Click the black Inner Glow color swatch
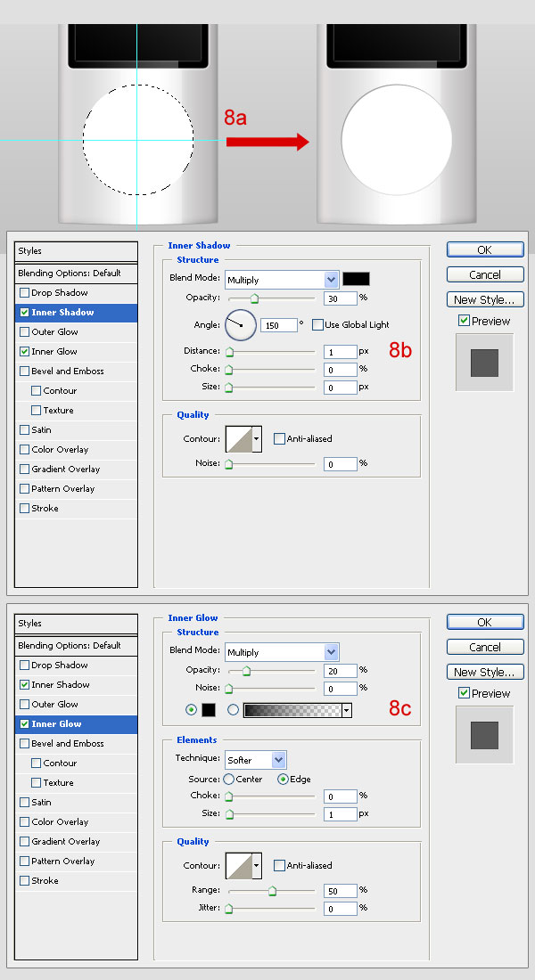 [209, 710]
